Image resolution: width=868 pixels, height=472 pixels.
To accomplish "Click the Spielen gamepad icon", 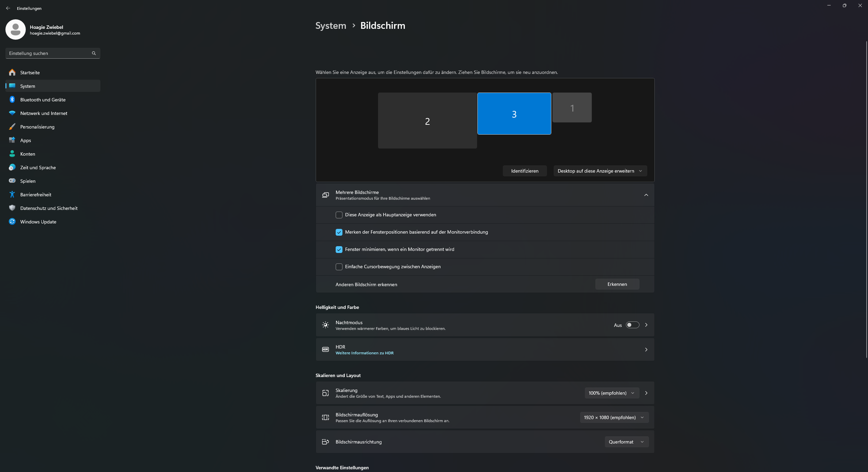I will tap(12, 181).
